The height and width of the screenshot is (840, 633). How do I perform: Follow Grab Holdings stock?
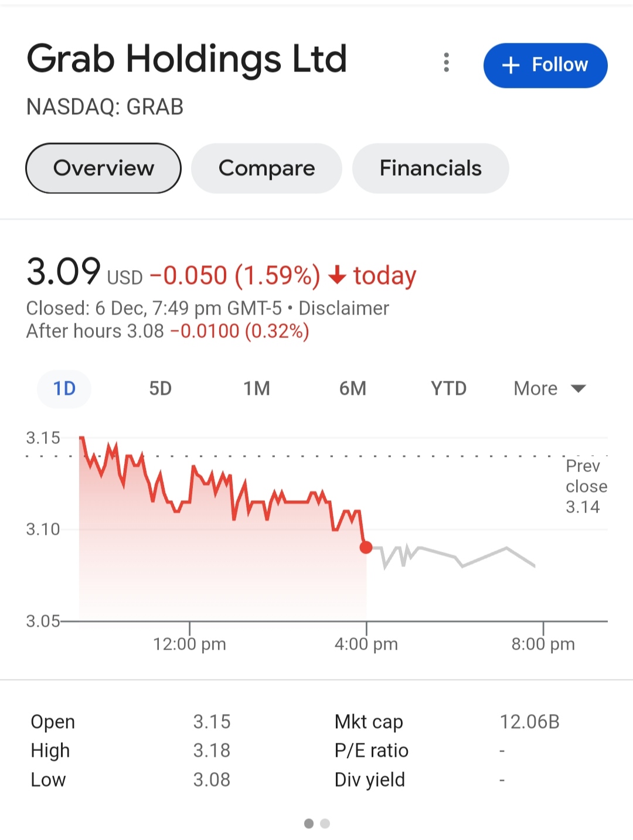[545, 65]
